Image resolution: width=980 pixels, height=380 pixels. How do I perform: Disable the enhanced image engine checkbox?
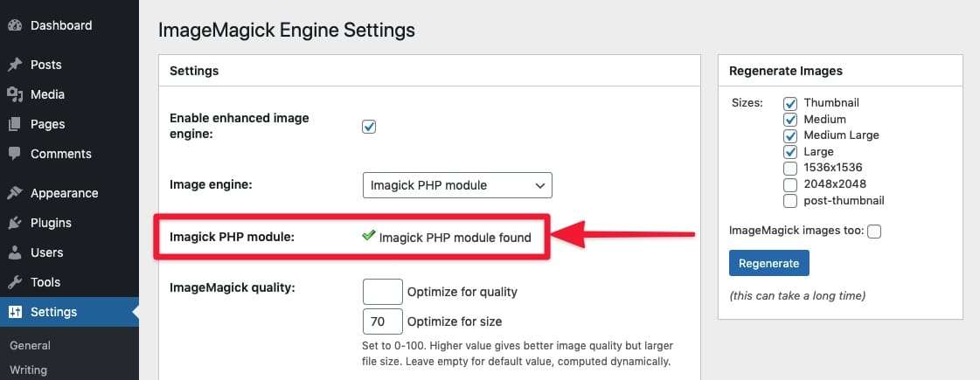pyautogui.click(x=369, y=127)
